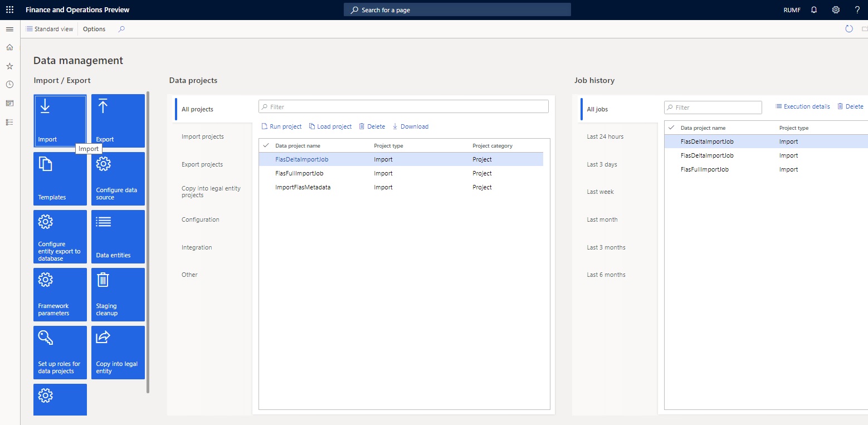Click Download in Data projects
Screen dimensions: 868x425
[x=411, y=126]
